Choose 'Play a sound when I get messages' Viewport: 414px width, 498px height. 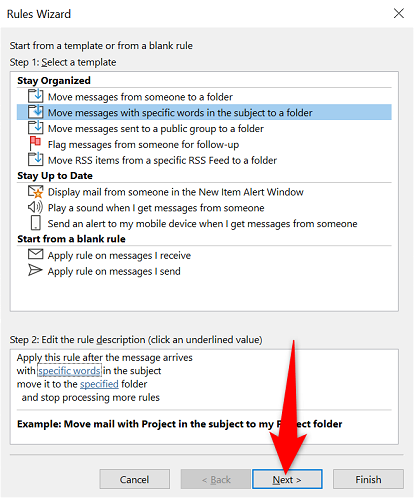coord(156,208)
